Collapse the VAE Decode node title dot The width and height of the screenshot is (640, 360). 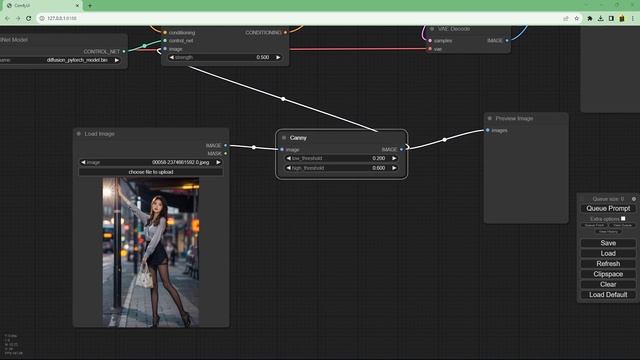[432, 29]
